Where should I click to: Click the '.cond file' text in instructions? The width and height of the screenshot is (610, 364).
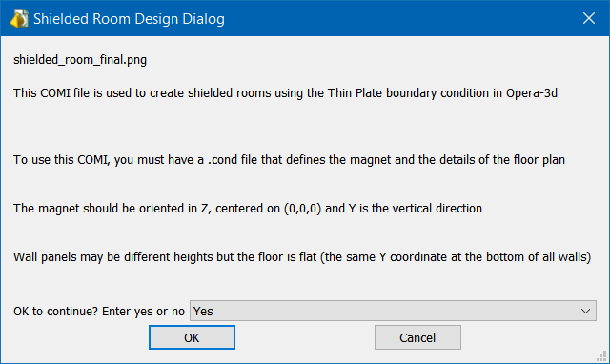coord(233,160)
